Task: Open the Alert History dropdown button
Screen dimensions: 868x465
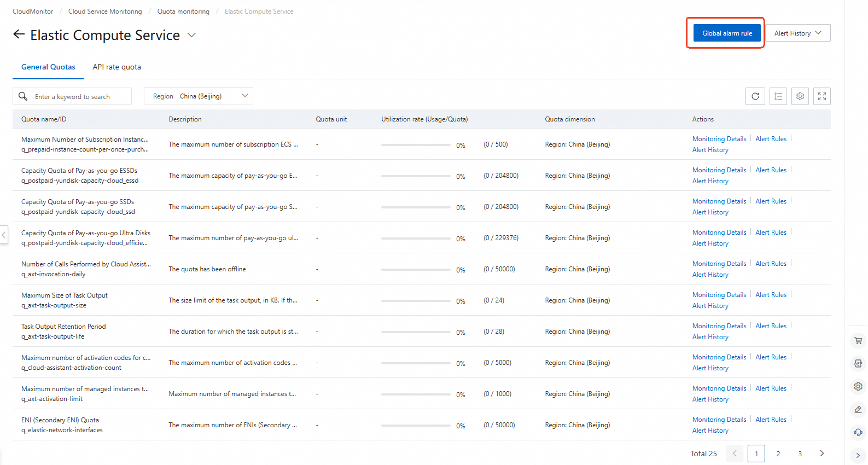Action: [798, 33]
